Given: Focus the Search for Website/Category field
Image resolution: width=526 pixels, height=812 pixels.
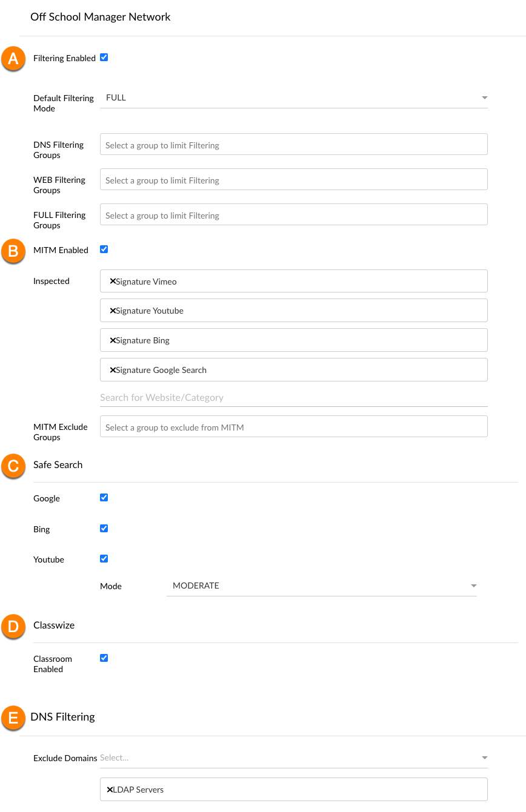Looking at the screenshot, I should click(x=294, y=398).
